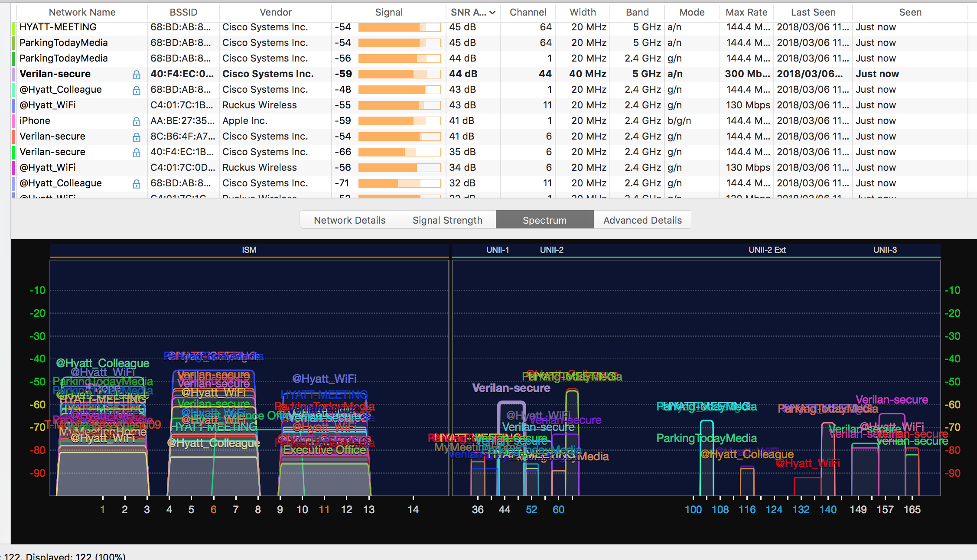Sort by Channel column header
The width and height of the screenshot is (977, 560).
coord(528,13)
